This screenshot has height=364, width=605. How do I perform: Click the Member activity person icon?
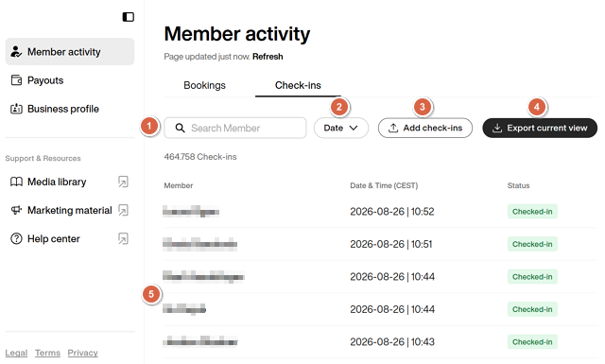click(16, 51)
